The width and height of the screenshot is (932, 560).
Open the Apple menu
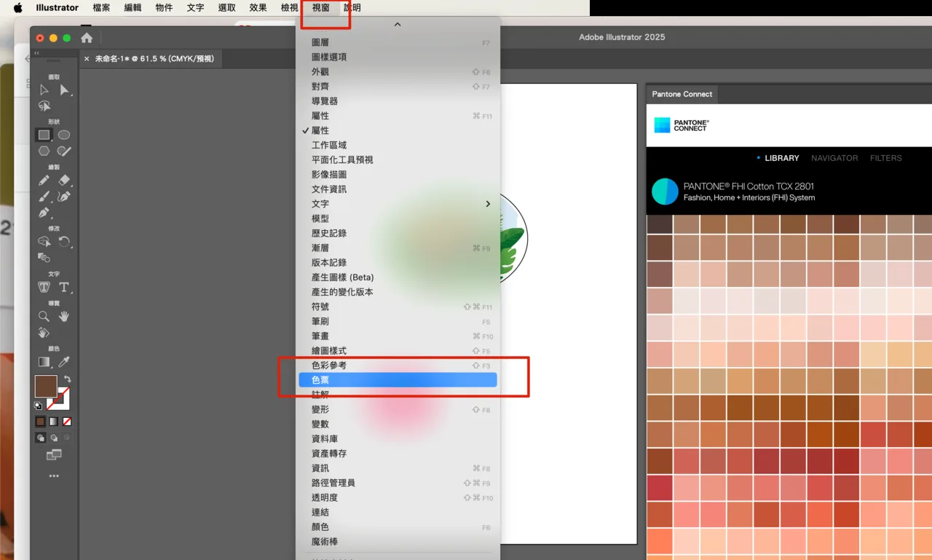coord(17,8)
